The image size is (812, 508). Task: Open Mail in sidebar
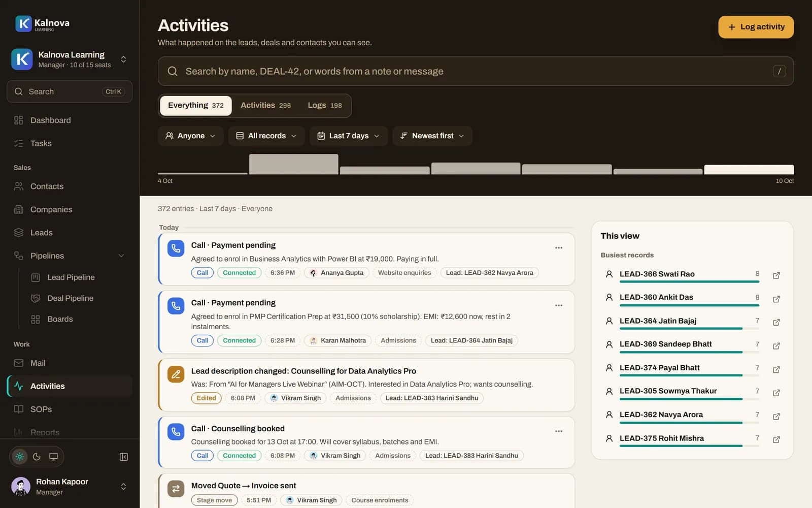[x=70, y=363]
